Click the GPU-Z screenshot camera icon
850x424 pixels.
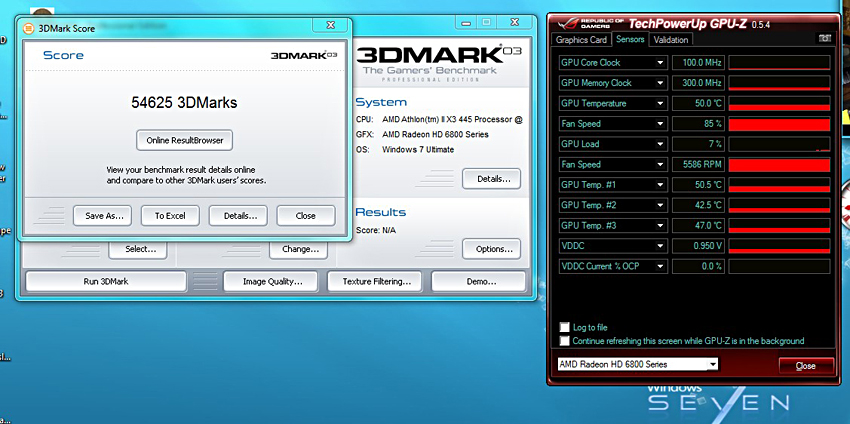[x=825, y=38]
